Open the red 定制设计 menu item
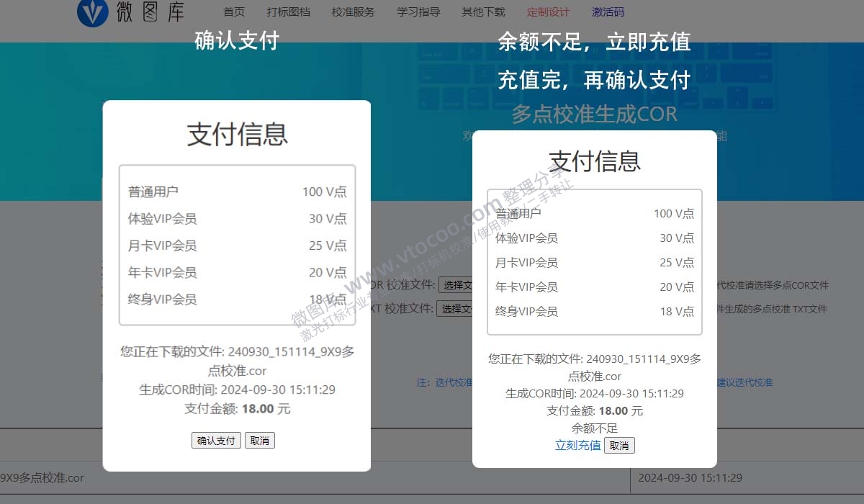The image size is (864, 504). click(549, 12)
